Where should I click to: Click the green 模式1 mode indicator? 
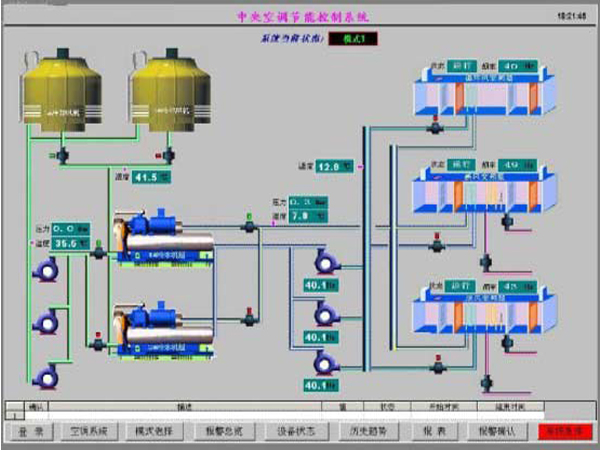click(x=352, y=39)
